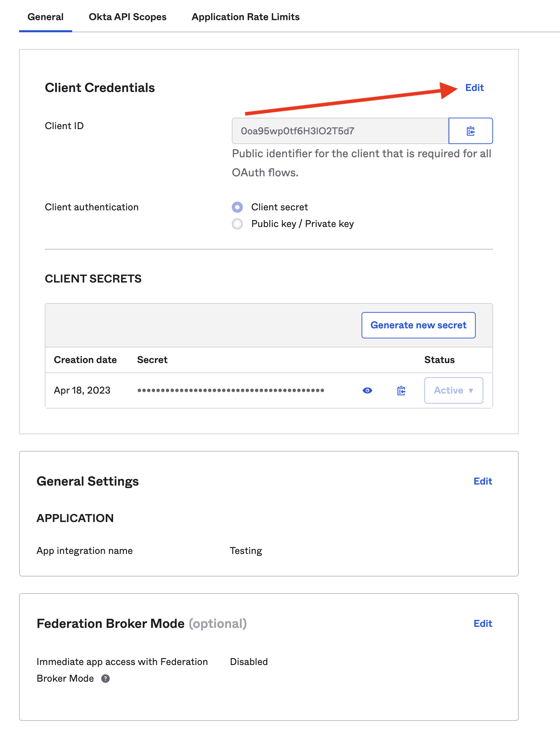Switch to the Okta API Scopes tab
This screenshot has width=560, height=749.
pyautogui.click(x=127, y=17)
